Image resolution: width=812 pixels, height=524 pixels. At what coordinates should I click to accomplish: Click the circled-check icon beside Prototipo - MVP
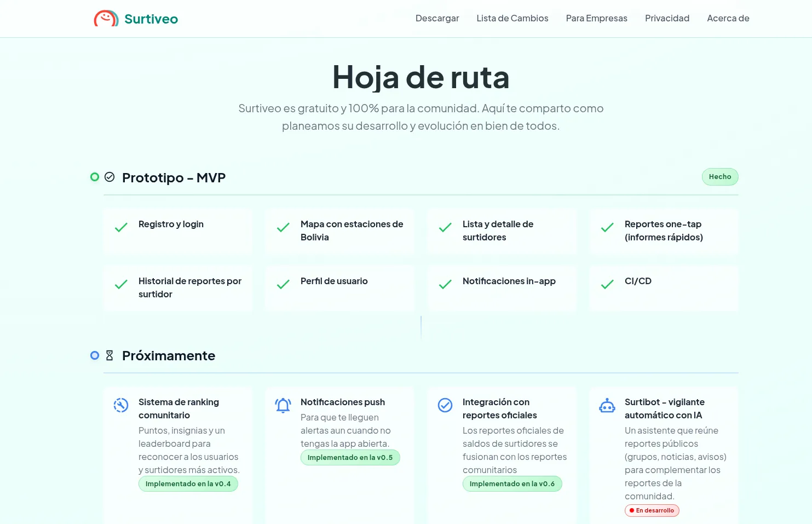coord(110,176)
